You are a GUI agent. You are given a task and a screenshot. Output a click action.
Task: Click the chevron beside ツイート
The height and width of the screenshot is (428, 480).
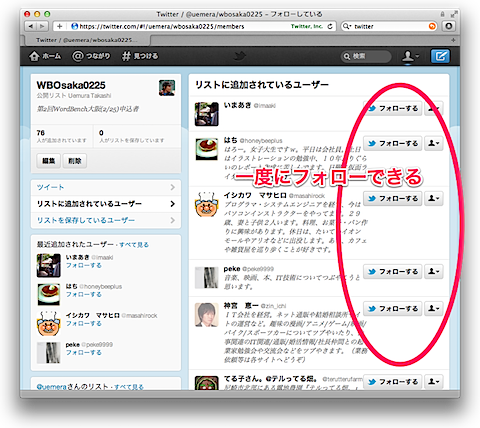point(172,187)
